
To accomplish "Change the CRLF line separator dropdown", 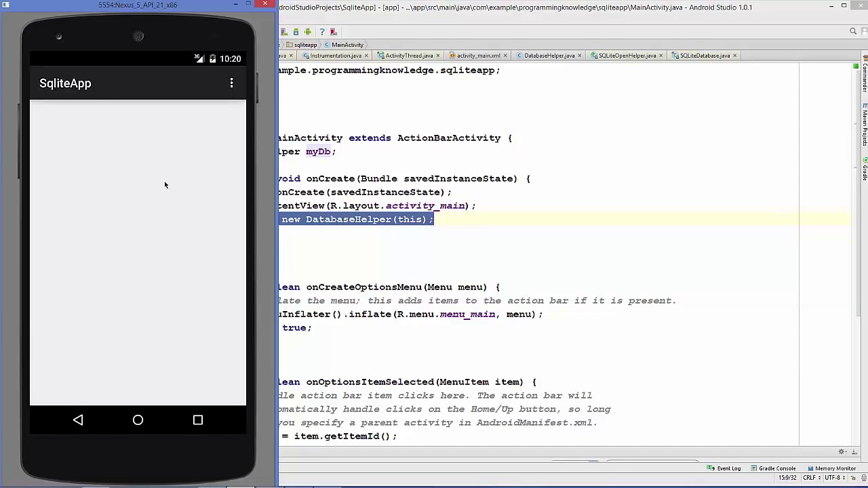I will point(811,478).
